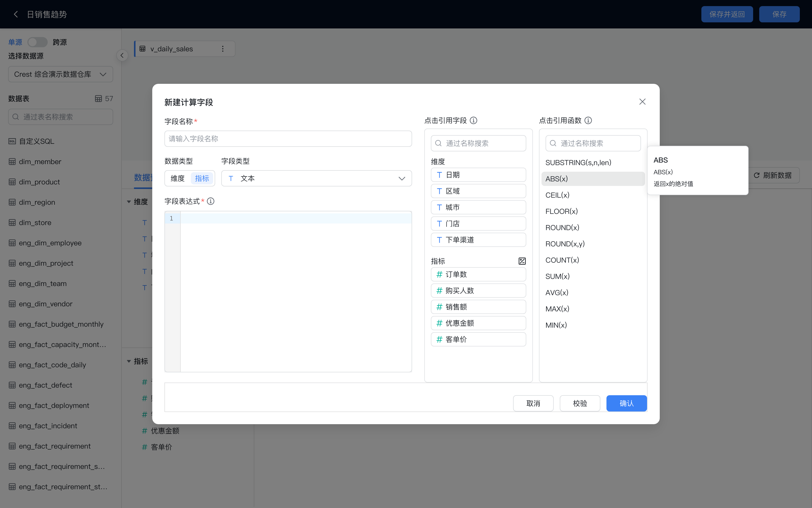Click the dim_product table icon

click(x=12, y=182)
